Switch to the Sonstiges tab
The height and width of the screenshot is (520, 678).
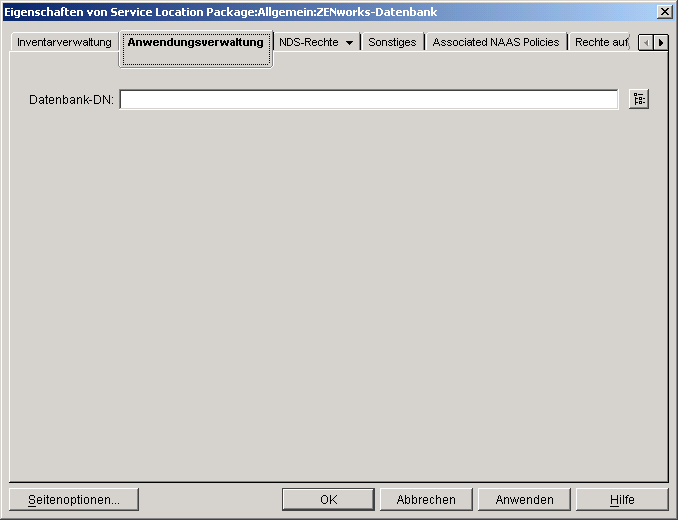[x=392, y=42]
